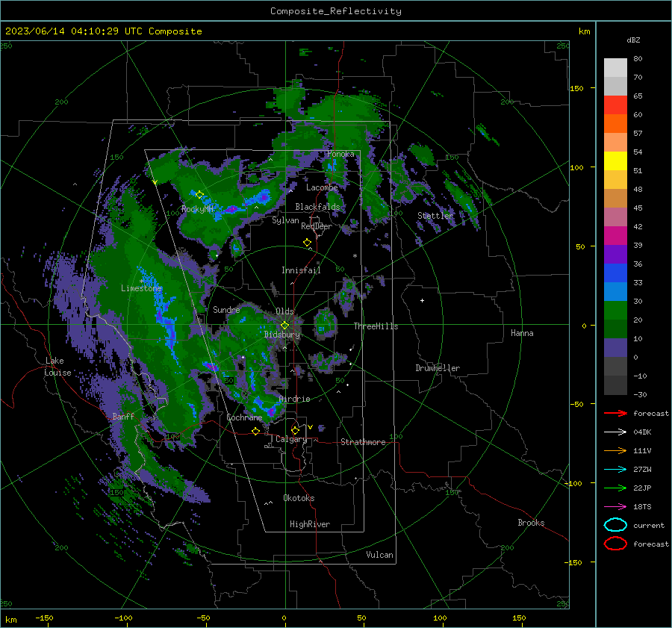This screenshot has width=672, height=628.
Task: Click the Banff label
Action: [x=123, y=417]
